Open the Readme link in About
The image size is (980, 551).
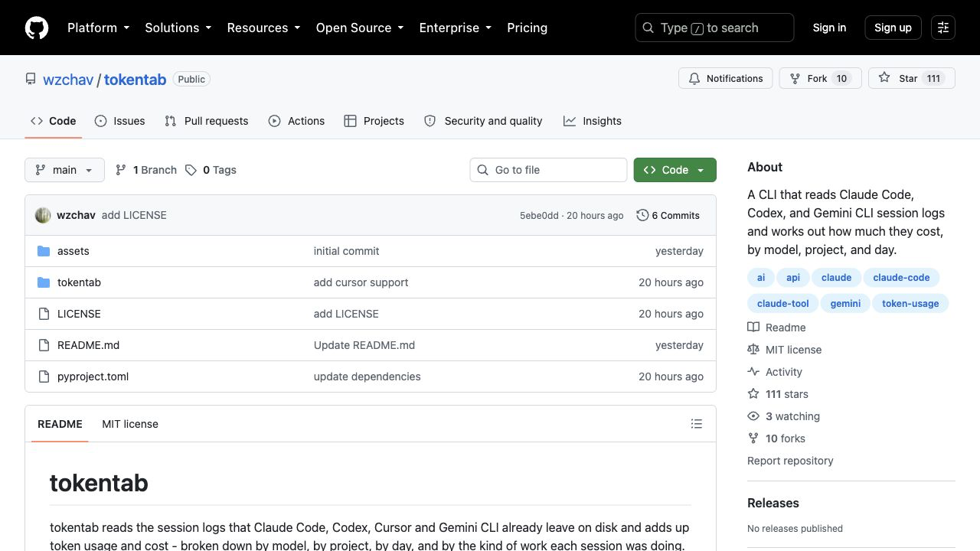point(776,328)
